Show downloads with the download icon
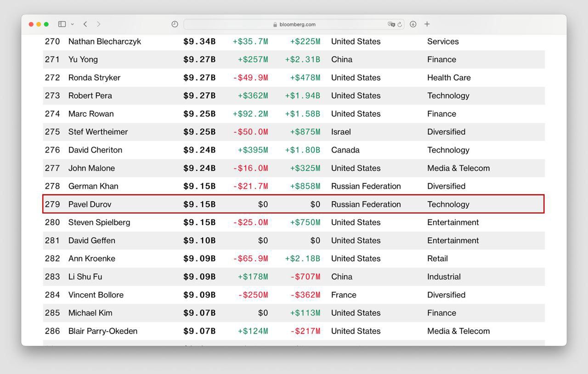588x374 pixels. point(413,24)
